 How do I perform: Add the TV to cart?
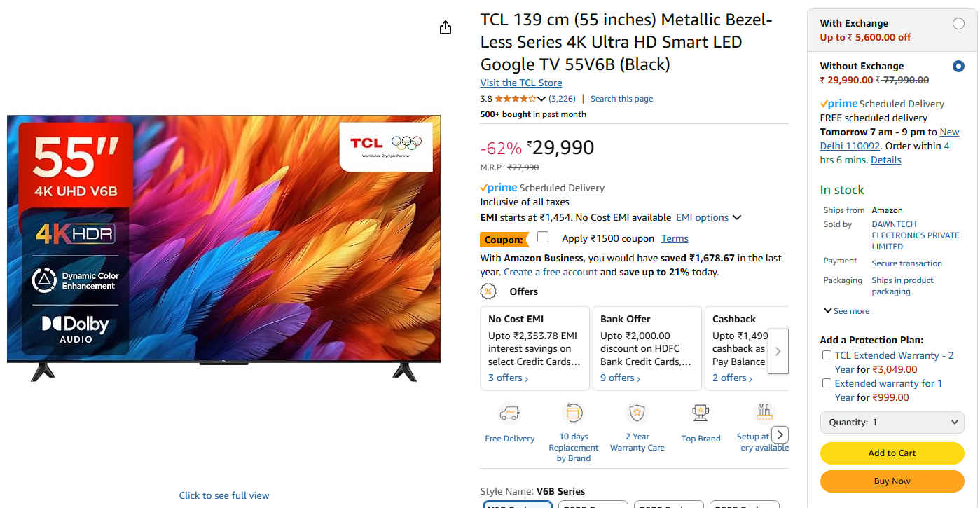tap(892, 453)
